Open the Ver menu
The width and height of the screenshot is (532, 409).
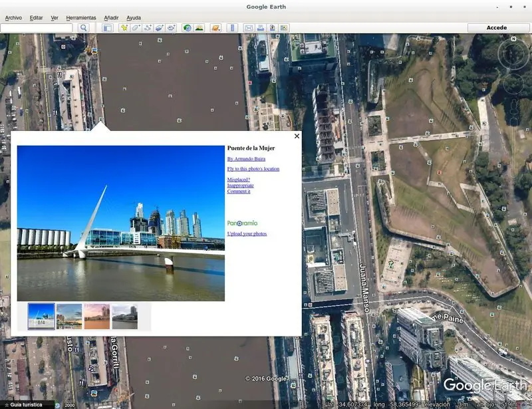click(x=55, y=18)
